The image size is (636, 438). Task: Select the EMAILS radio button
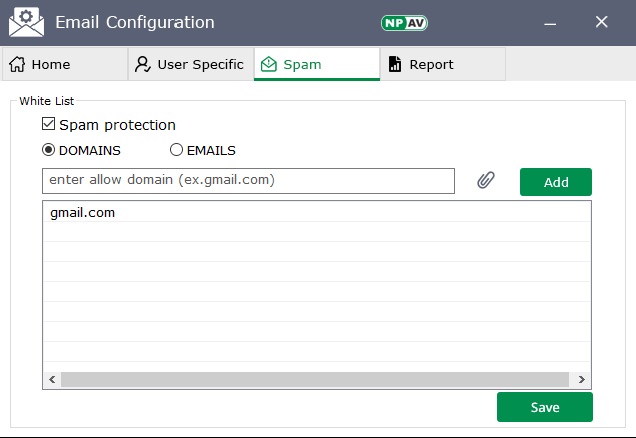(x=176, y=151)
